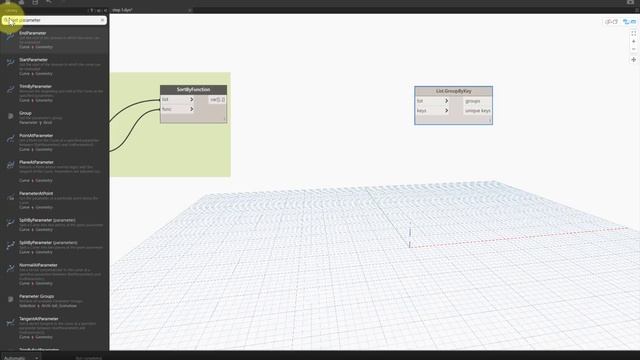Click the pan mode cross icon

633,60
